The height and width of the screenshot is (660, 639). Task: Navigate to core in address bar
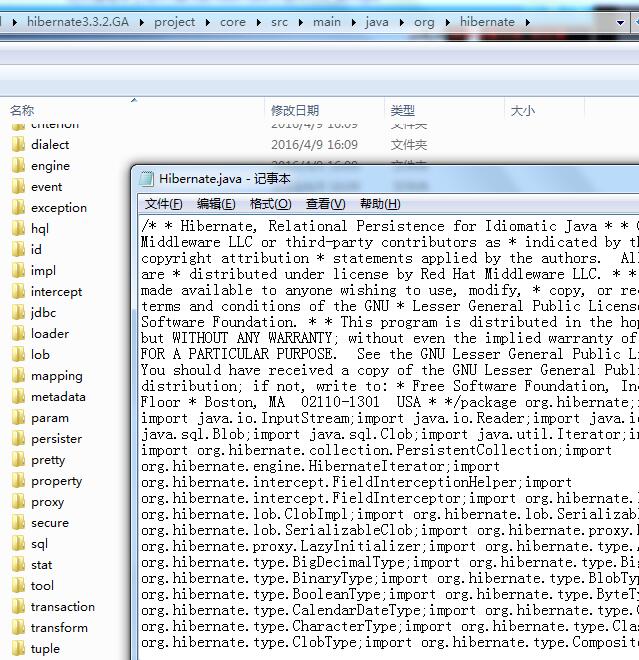click(233, 22)
